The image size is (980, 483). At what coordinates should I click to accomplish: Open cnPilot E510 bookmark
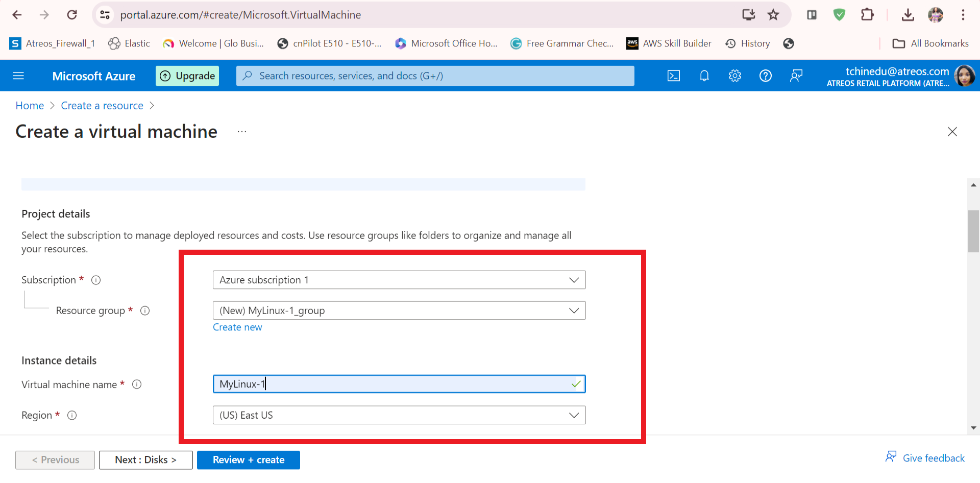329,43
